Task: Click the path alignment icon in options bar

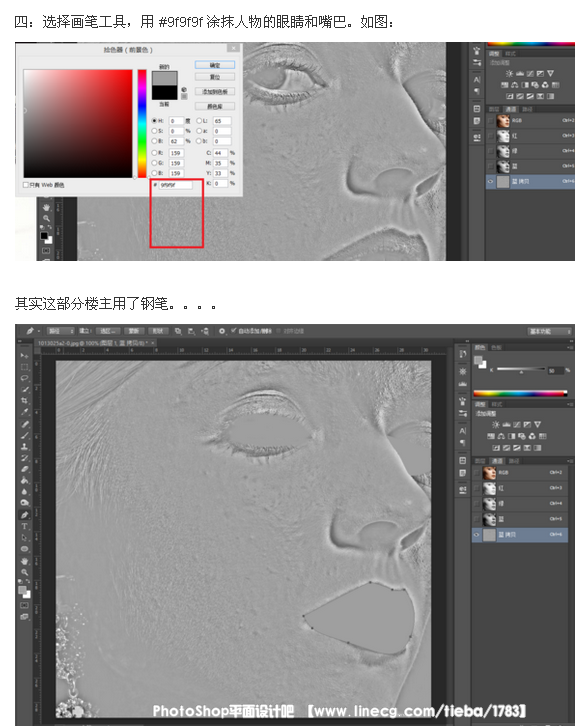Action: (191, 331)
